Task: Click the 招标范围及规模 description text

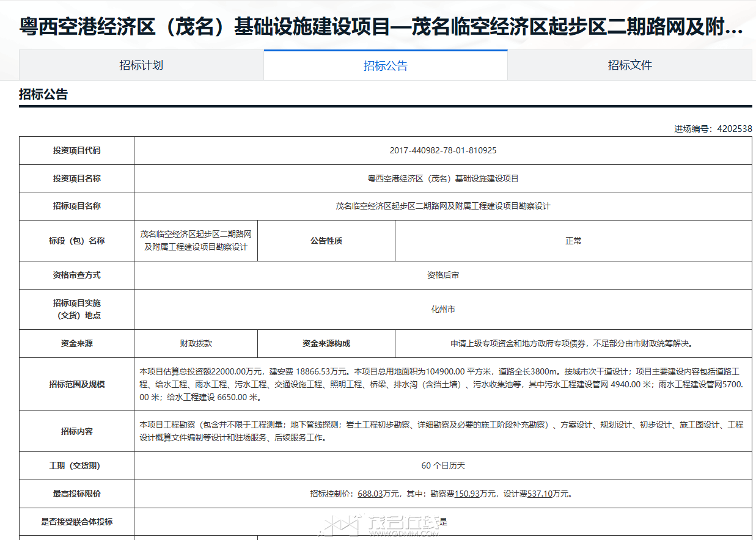Action: [441, 384]
